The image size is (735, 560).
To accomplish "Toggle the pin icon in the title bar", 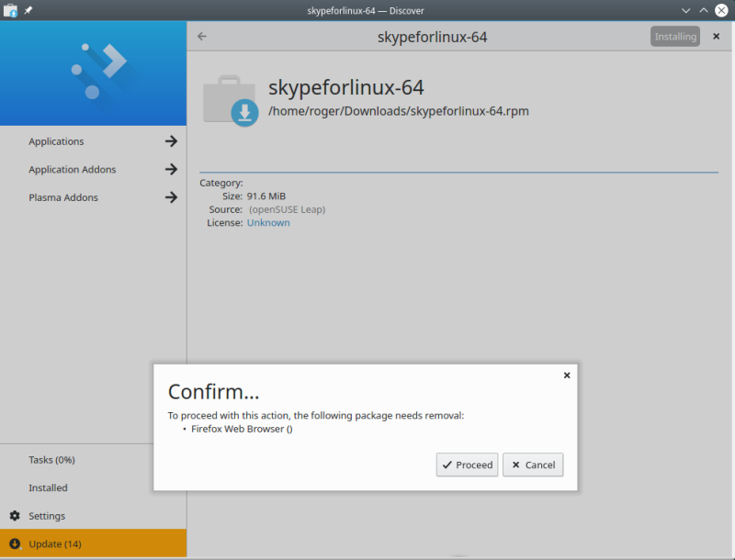I will (28, 10).
